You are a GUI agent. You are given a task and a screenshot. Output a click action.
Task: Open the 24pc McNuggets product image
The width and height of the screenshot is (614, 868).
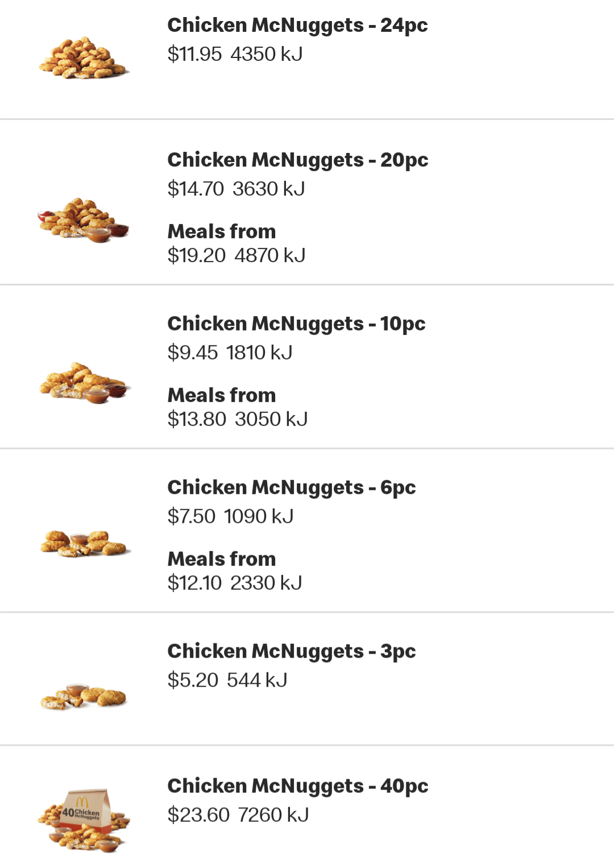click(84, 58)
